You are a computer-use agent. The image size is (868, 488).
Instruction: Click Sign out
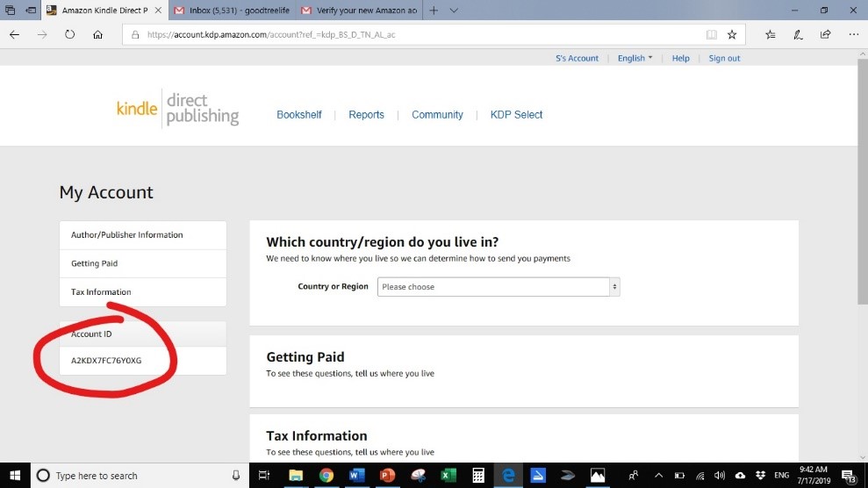coord(724,58)
